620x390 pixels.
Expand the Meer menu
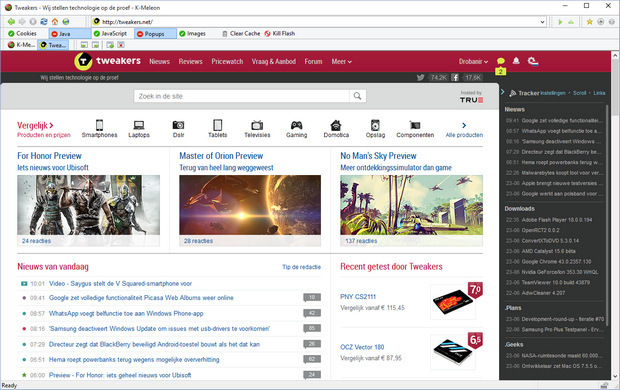click(x=341, y=61)
